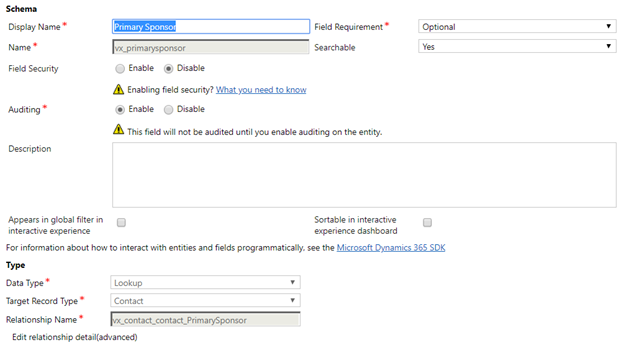Click the Target Record Type label
The image size is (624, 363).
click(42, 301)
